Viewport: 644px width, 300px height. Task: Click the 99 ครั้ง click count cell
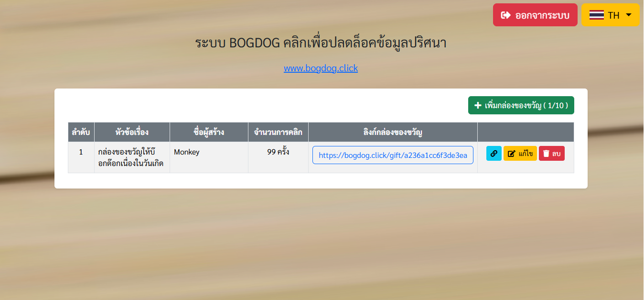tap(278, 152)
